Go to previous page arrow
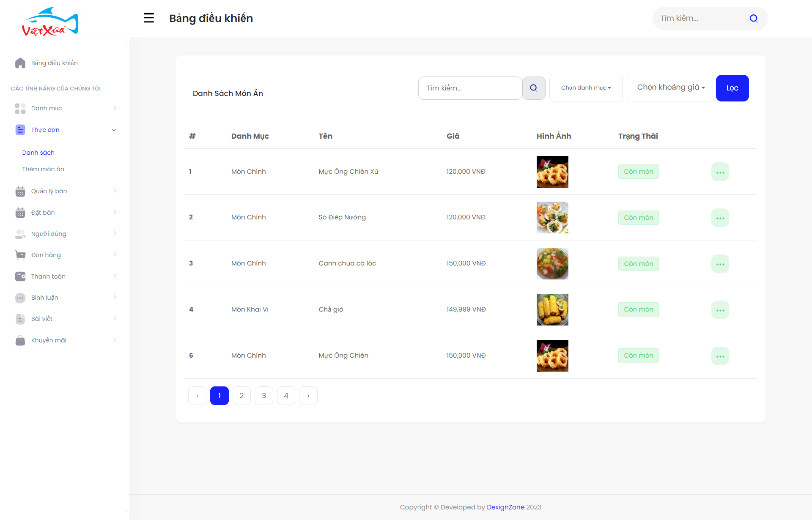 pos(197,396)
